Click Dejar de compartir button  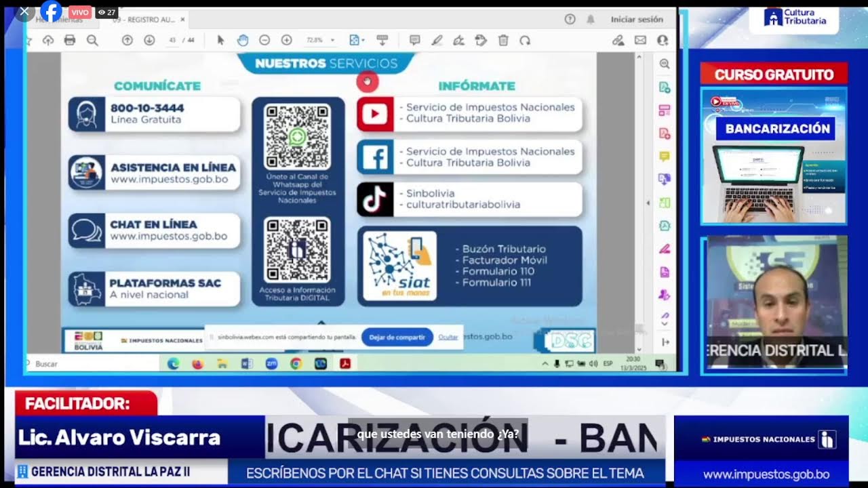pyautogui.click(x=397, y=337)
